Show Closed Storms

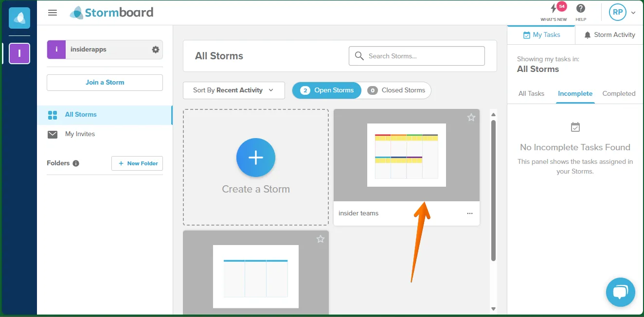396,90
